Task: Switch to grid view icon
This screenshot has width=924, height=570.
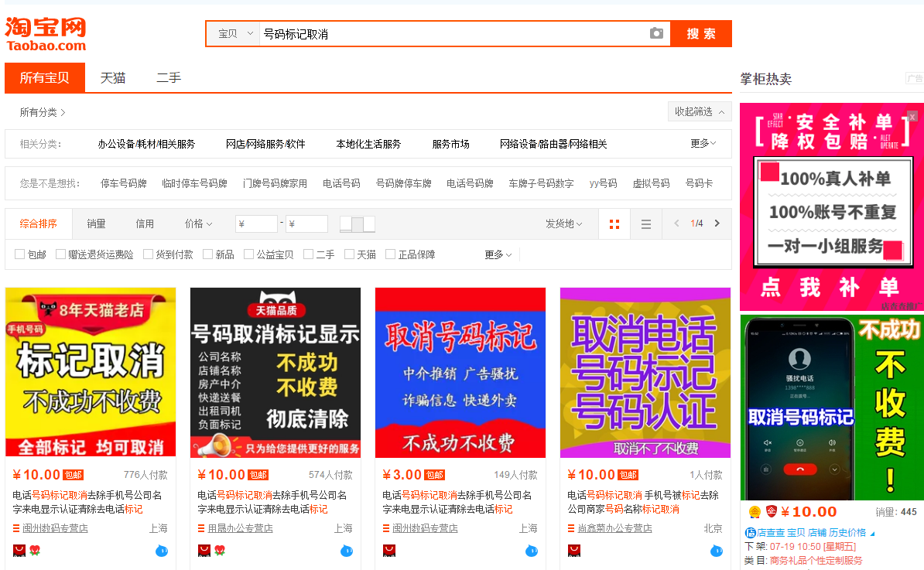Action: 614,224
